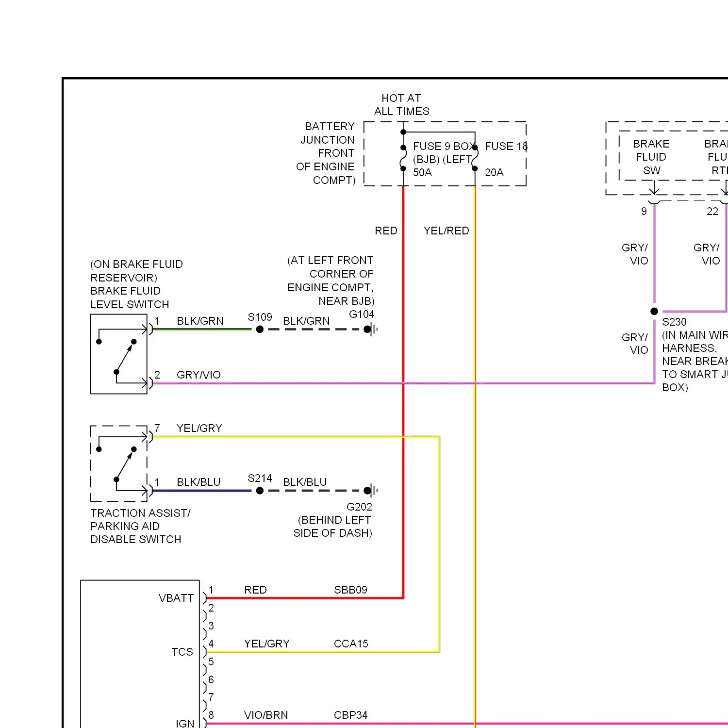Click 'YEL/GRY' label at switch pin 7
This screenshot has height=728, width=728.
pos(199,428)
